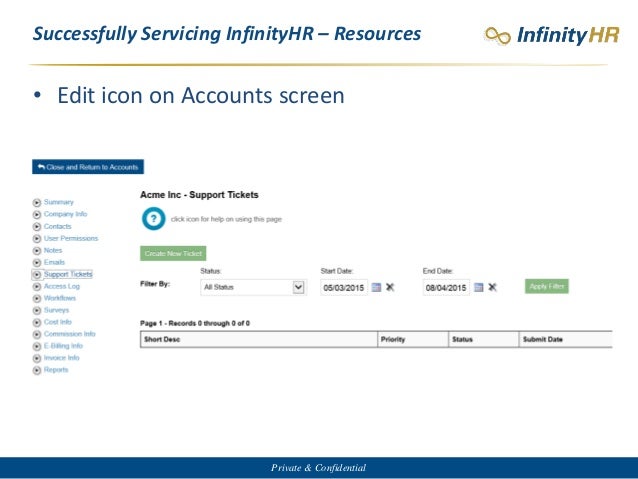Open the Invoice Info link
This screenshot has height=479, width=638.
[61, 358]
